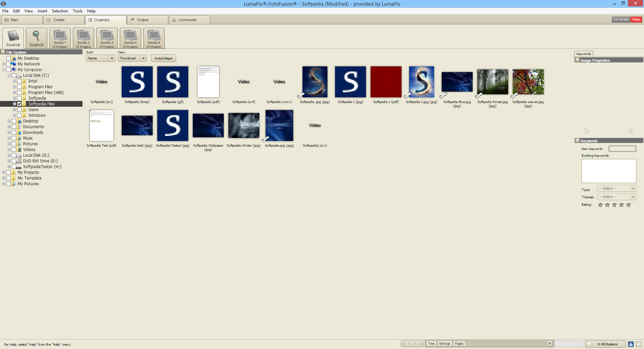Image resolution: width=644 pixels, height=349 pixels.
Task: Open the View Thumbnail dropdown
Action: (x=132, y=58)
